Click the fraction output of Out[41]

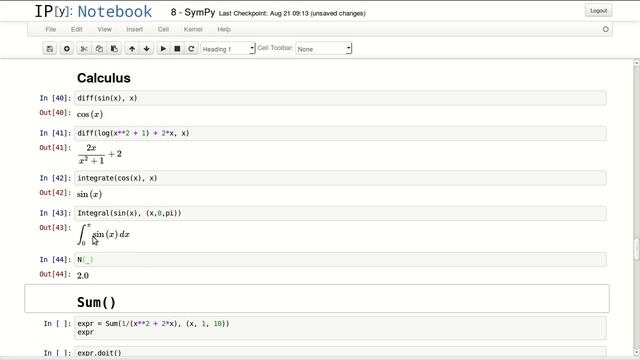[x=99, y=154]
